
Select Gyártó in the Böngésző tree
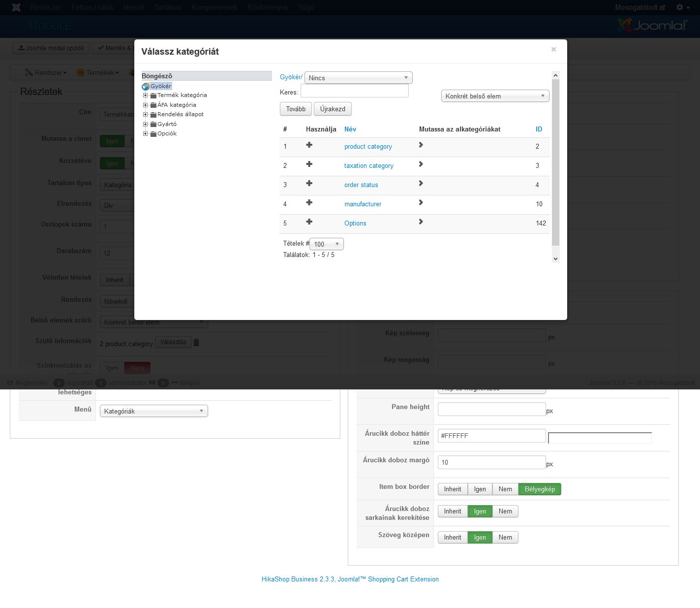point(167,124)
